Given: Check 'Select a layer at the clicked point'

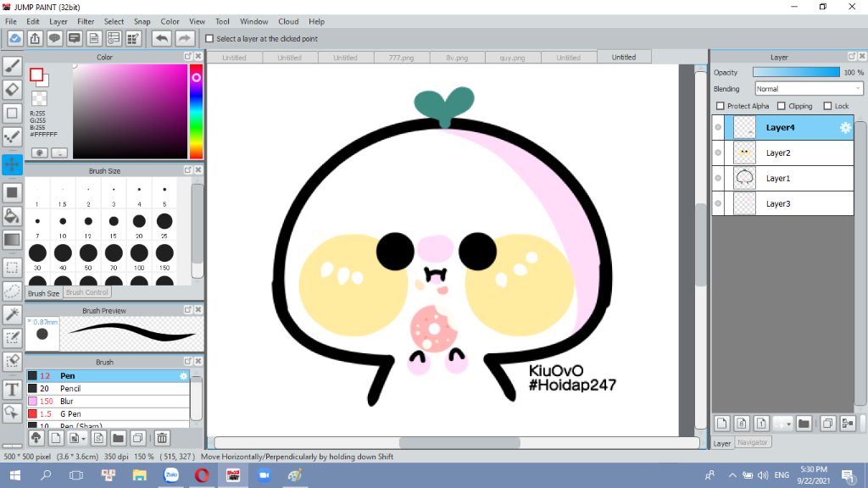Looking at the screenshot, I should (x=209, y=39).
